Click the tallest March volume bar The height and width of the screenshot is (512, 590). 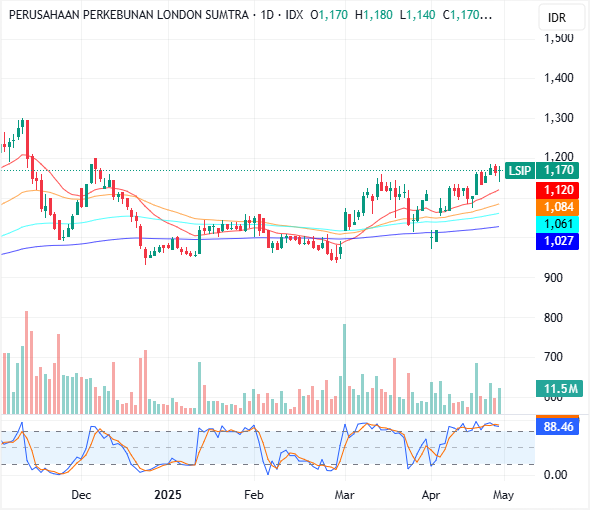click(x=344, y=369)
